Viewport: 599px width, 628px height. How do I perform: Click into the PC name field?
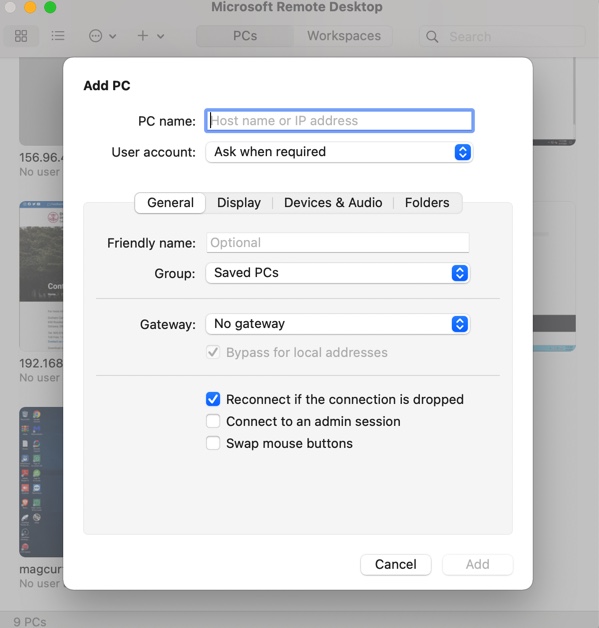(x=339, y=121)
